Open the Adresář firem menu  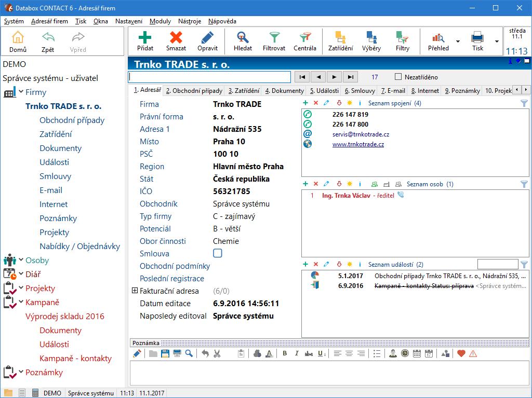[49, 21]
